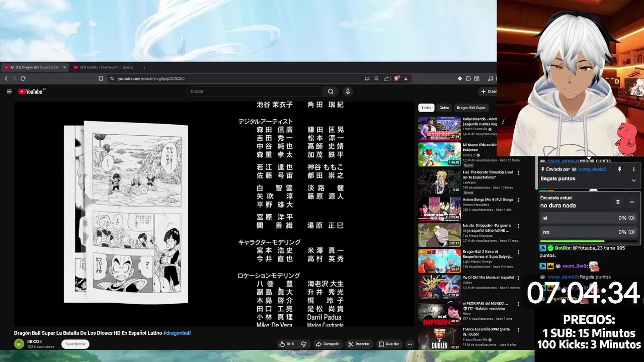644x362 pixels.
Task: Open the Cabareteando Monterrey video thumbnail
Action: click(x=439, y=128)
